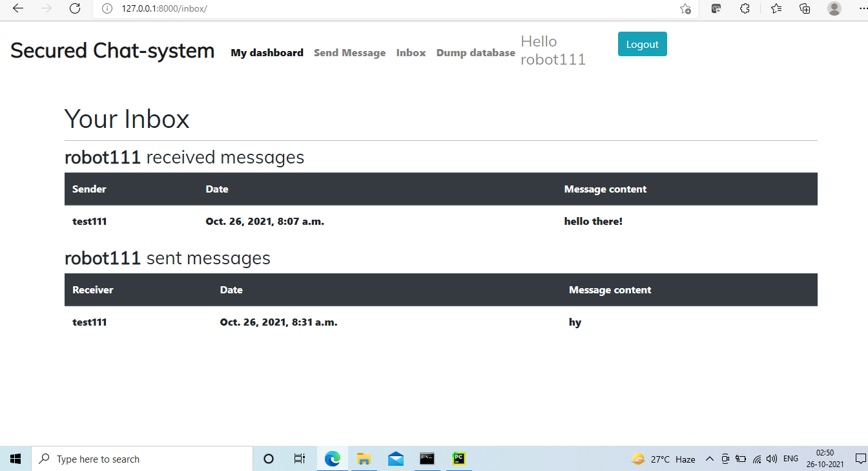Viewport: 868px width, 471px height.
Task: Click the browser forward arrow
Action: click(x=46, y=8)
